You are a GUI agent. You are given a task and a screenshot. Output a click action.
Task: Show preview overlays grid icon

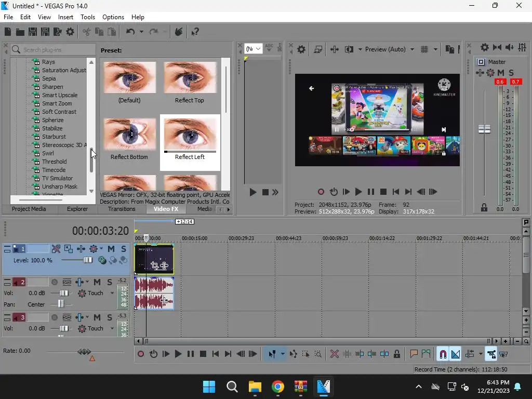click(424, 49)
